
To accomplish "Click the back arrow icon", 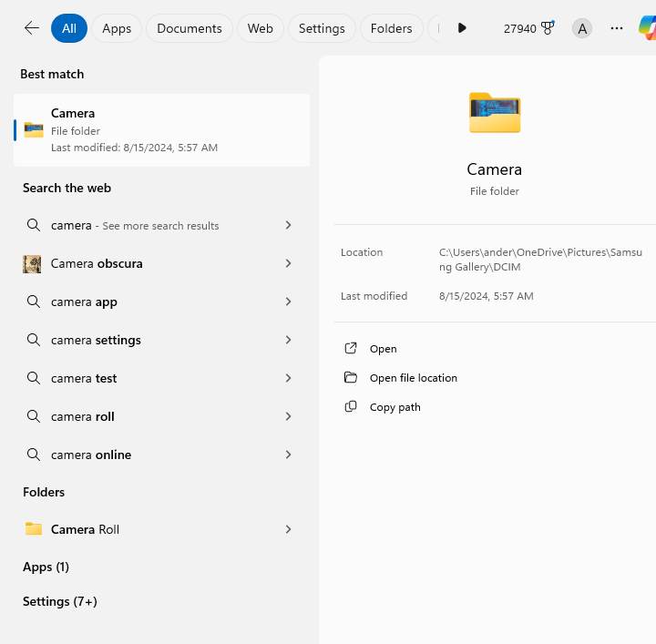I will click(31, 28).
